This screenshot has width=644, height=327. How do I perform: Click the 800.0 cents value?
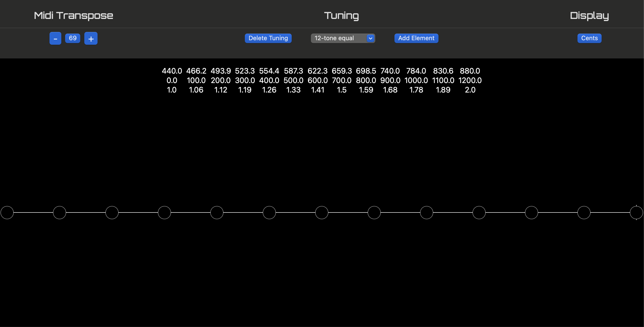click(366, 80)
